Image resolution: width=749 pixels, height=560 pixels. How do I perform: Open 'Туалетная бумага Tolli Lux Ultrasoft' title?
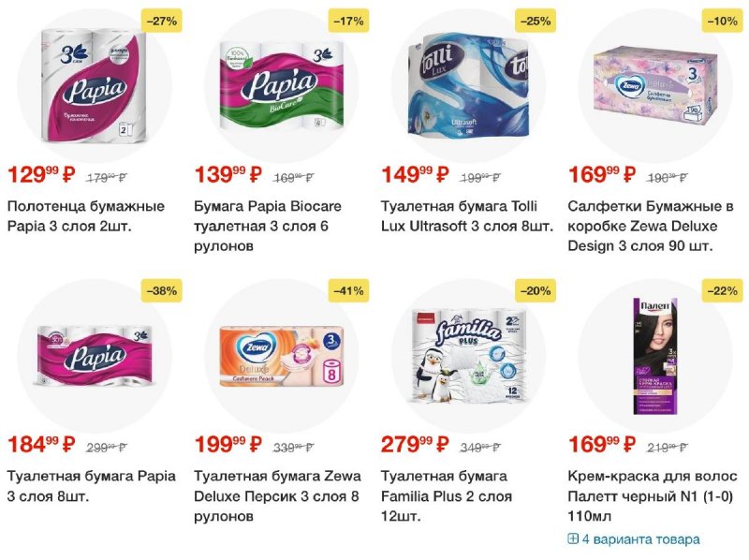466,216
